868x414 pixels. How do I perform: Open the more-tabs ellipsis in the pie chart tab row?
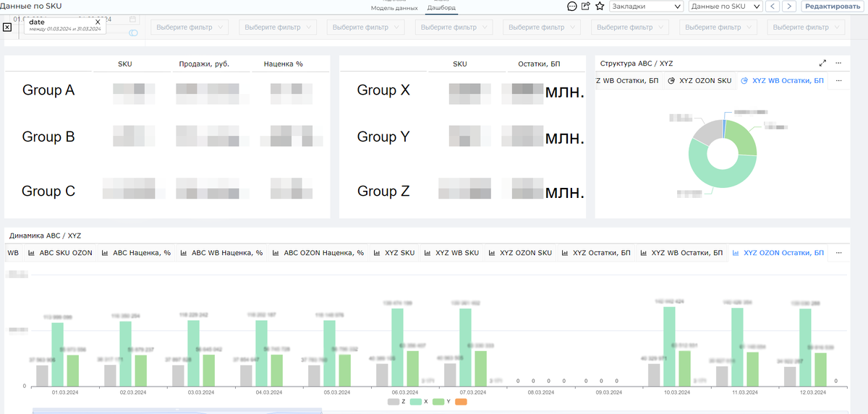(x=838, y=81)
